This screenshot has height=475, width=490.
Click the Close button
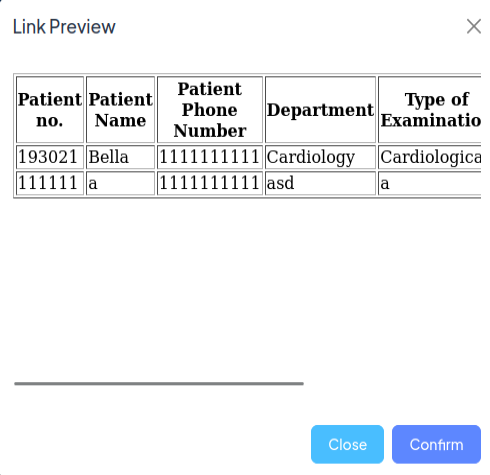[x=347, y=444]
